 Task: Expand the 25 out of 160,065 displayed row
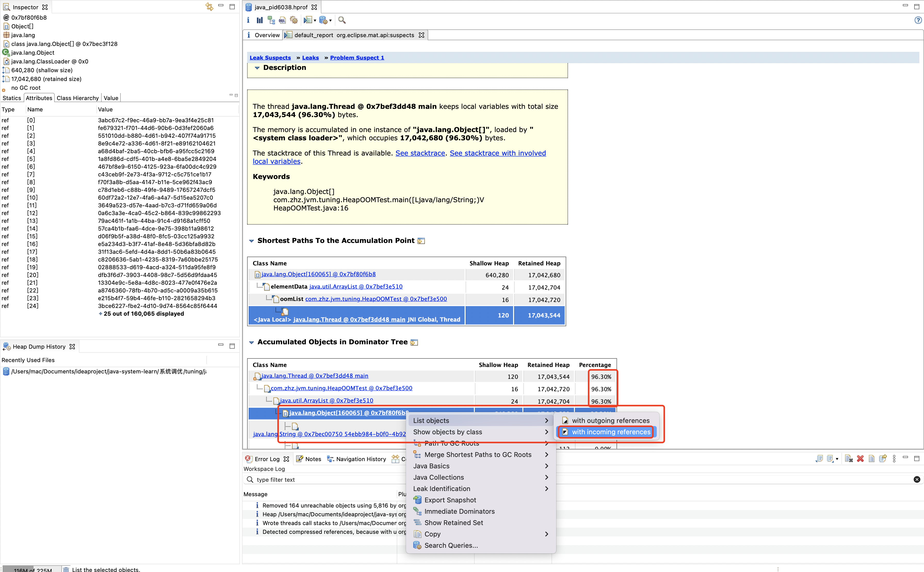click(x=141, y=314)
